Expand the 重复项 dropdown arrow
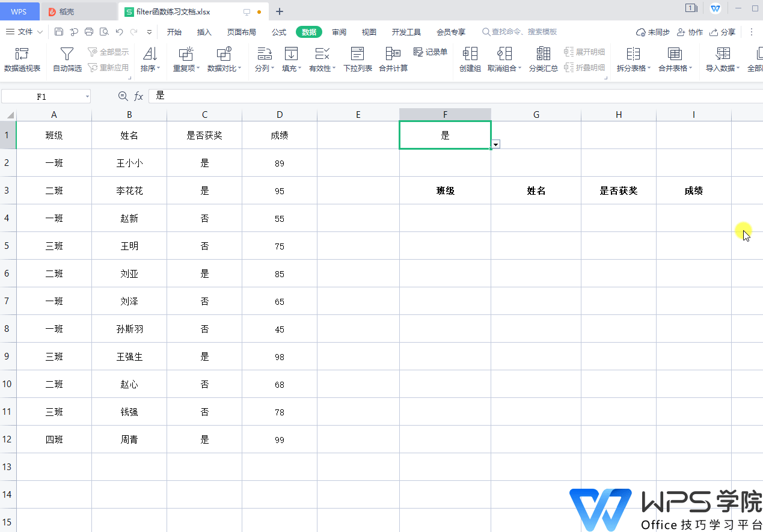The width and height of the screenshot is (763, 532). [x=198, y=69]
